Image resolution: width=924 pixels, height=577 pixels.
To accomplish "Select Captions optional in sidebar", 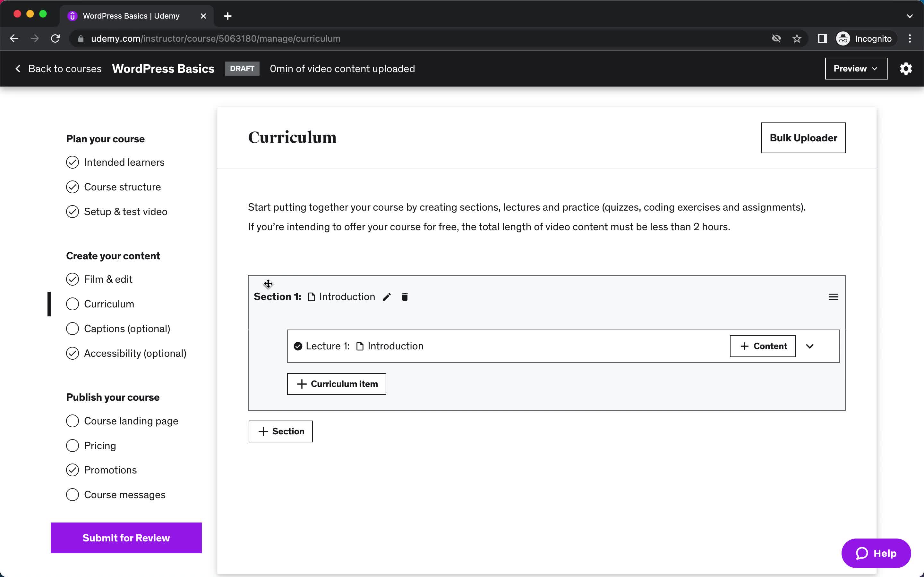I will pyautogui.click(x=126, y=328).
